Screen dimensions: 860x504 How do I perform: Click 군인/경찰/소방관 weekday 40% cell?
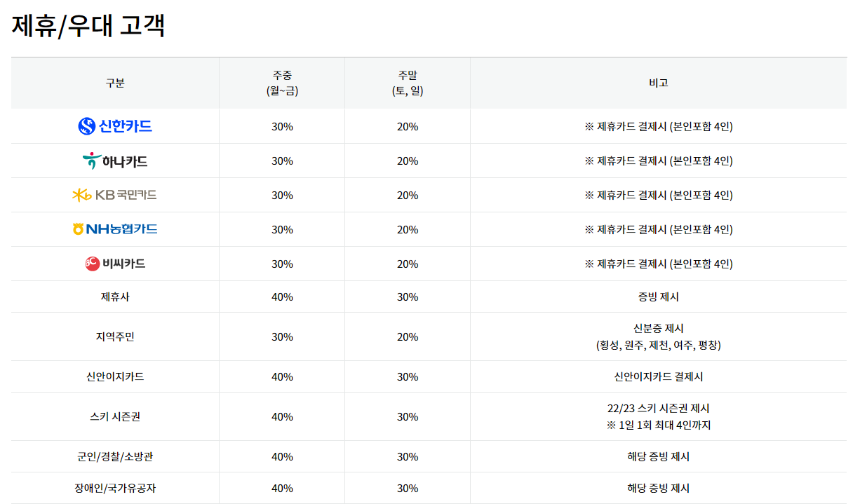click(282, 456)
